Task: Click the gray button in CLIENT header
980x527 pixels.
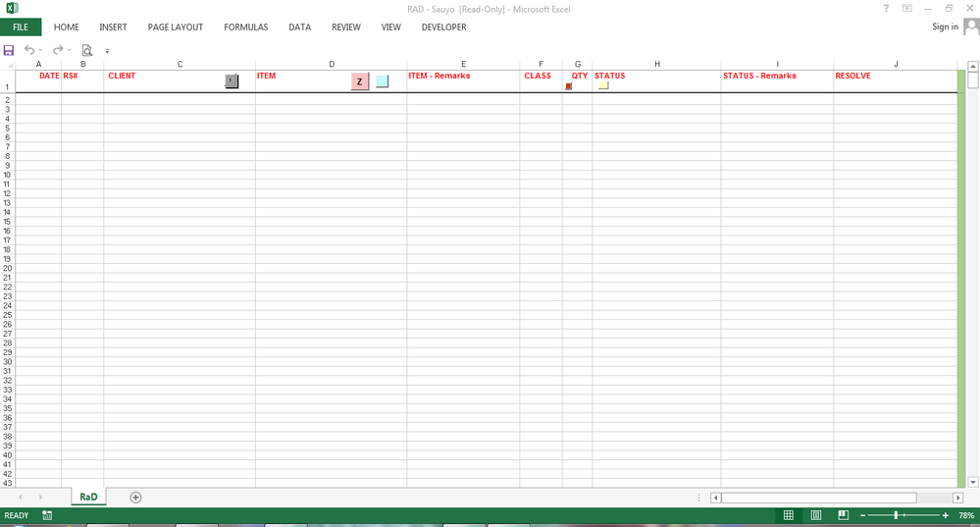Action: [232, 81]
